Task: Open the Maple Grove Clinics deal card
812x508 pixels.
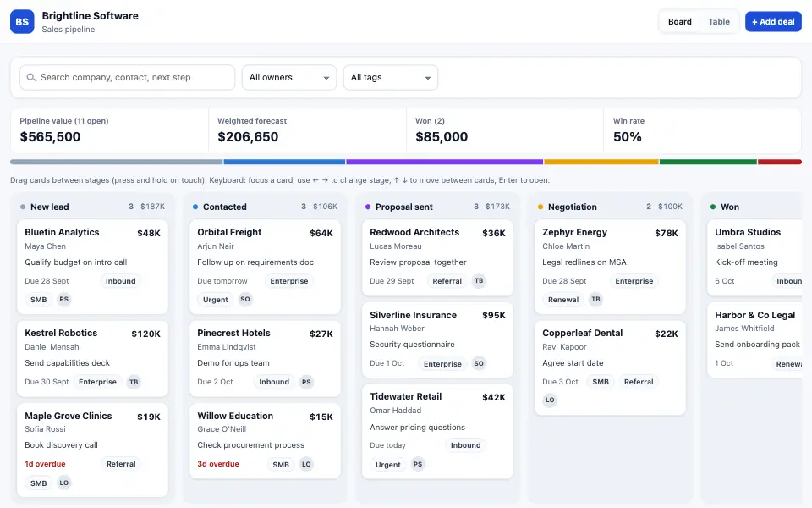Action: pyautogui.click(x=92, y=450)
